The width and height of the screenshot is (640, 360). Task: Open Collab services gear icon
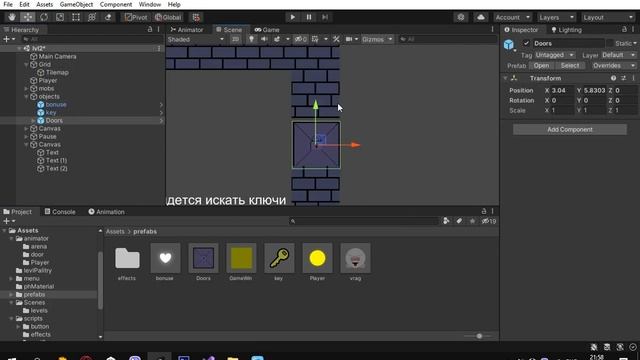tap(461, 17)
